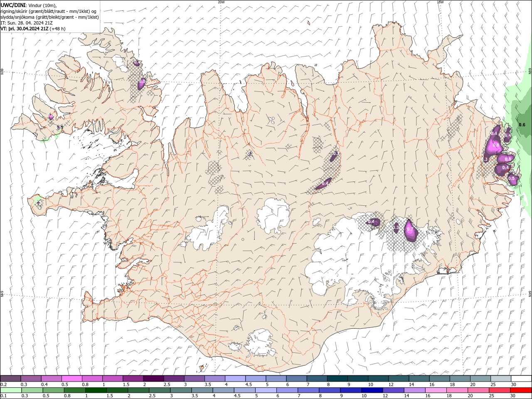The image size is (532, 399).
Task: Select the lilac 14–16 lower legend swatch
Action: pyautogui.click(x=414, y=390)
